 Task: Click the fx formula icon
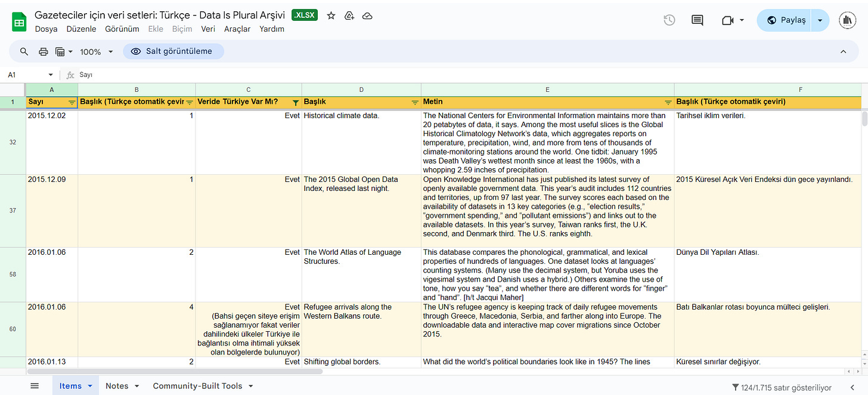(x=70, y=75)
